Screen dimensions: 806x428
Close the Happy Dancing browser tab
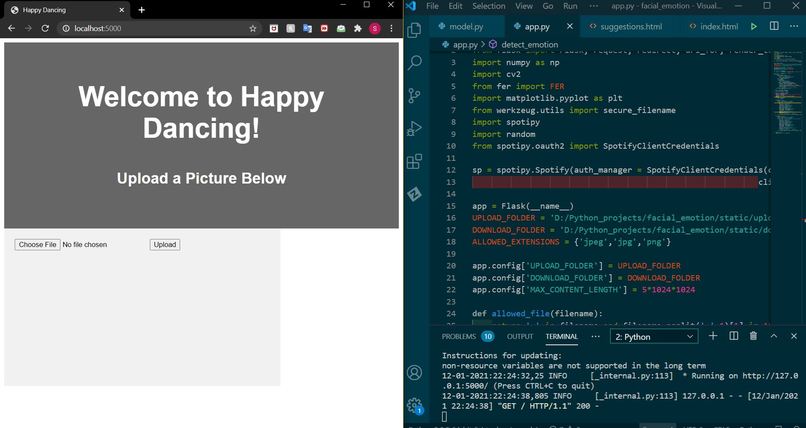pos(122,10)
